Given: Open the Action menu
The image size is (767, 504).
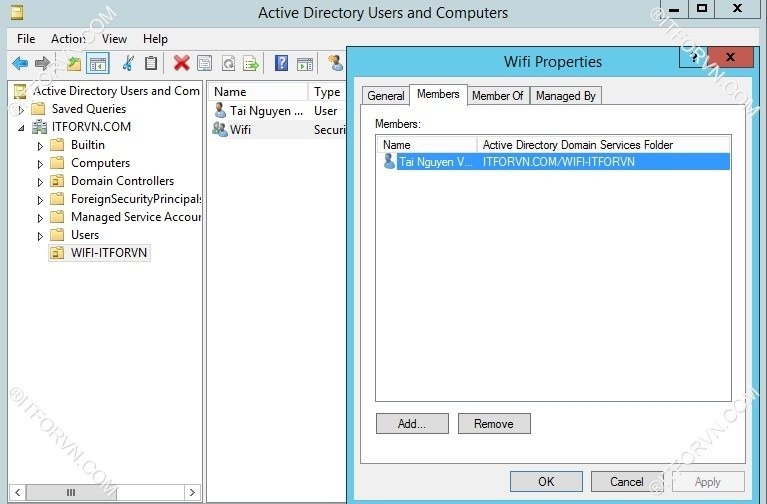Looking at the screenshot, I should point(68,39).
